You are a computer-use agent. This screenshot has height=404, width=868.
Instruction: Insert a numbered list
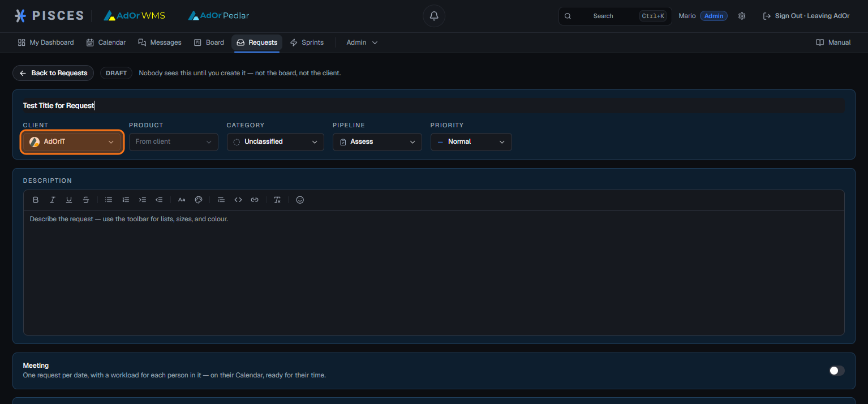coord(126,200)
